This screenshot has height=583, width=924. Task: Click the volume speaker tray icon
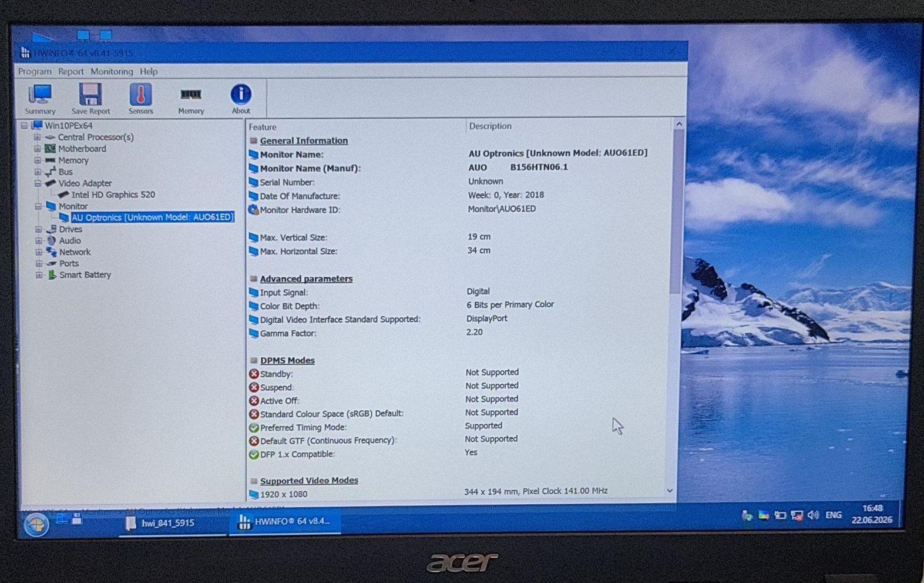click(x=813, y=515)
